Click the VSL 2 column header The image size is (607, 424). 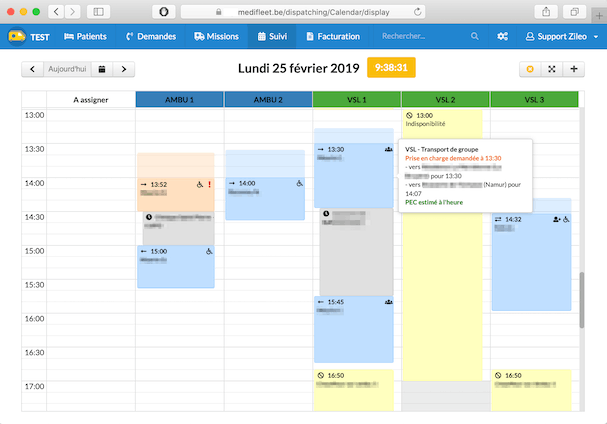coord(445,99)
